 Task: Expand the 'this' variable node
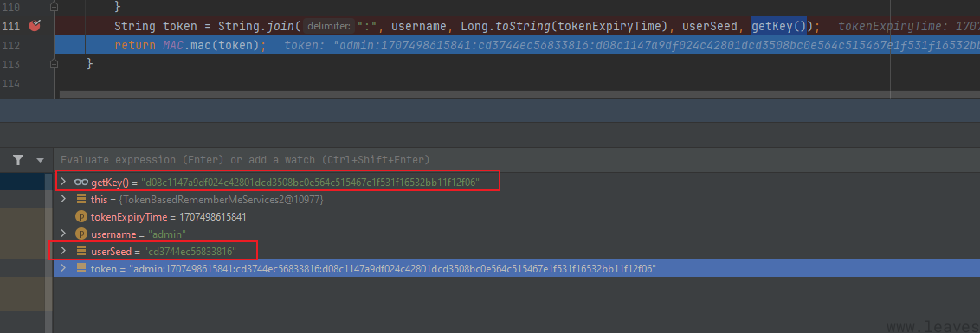(63, 199)
